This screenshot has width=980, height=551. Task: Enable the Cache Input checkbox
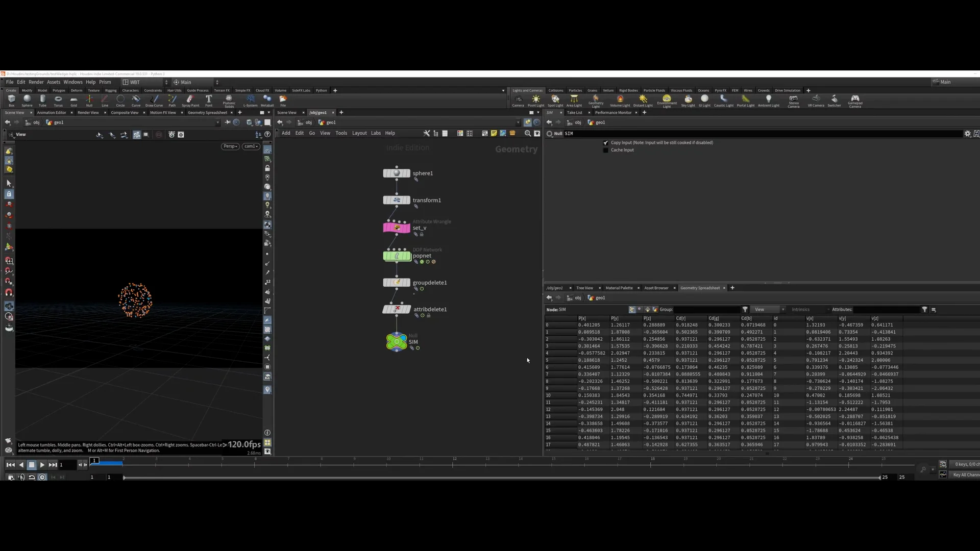click(606, 150)
